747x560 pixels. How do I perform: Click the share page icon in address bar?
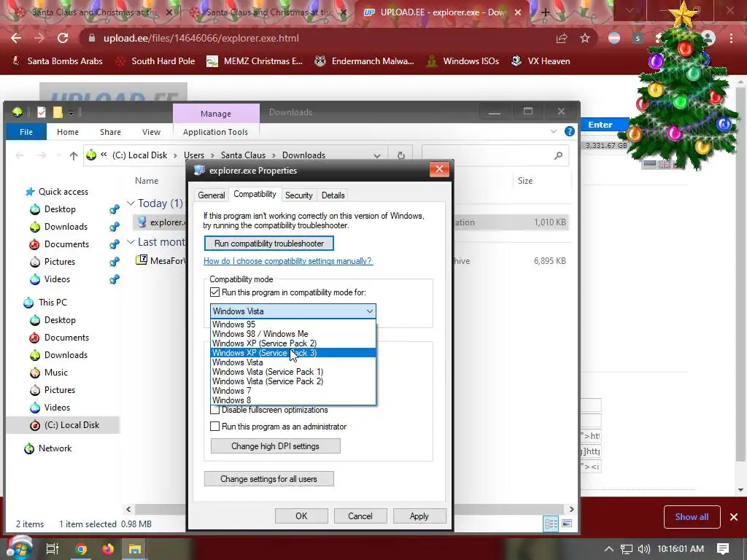click(x=562, y=38)
